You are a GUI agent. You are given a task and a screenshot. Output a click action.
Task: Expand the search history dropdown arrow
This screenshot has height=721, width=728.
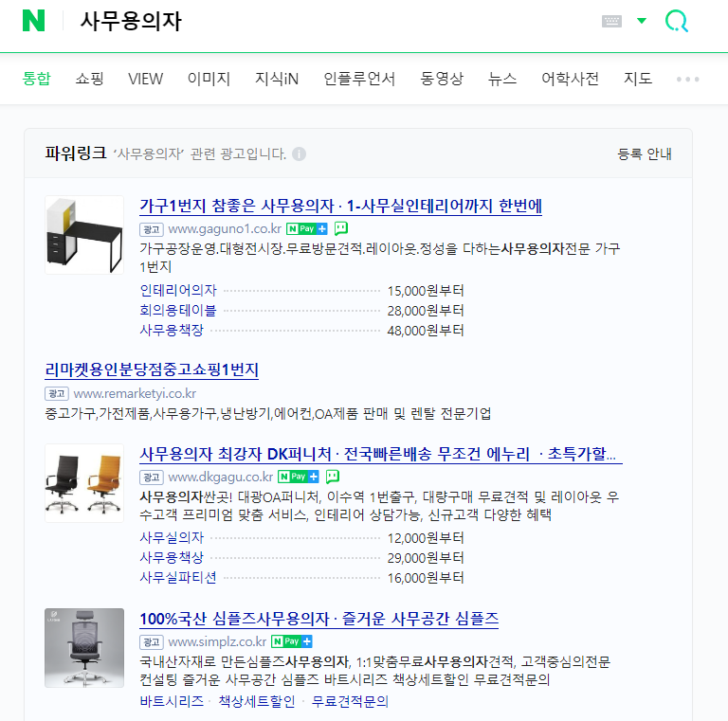[642, 21]
